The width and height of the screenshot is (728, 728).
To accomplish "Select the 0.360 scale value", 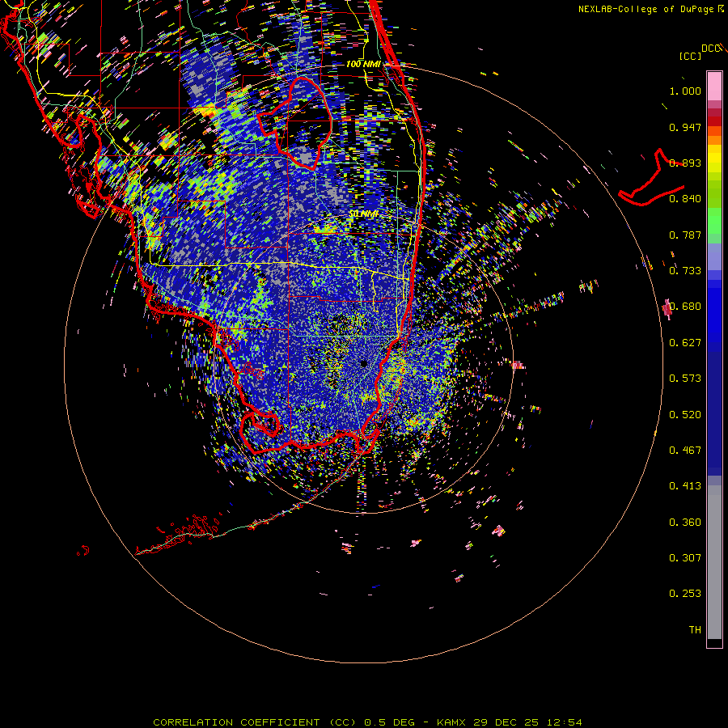I will coord(685,523).
